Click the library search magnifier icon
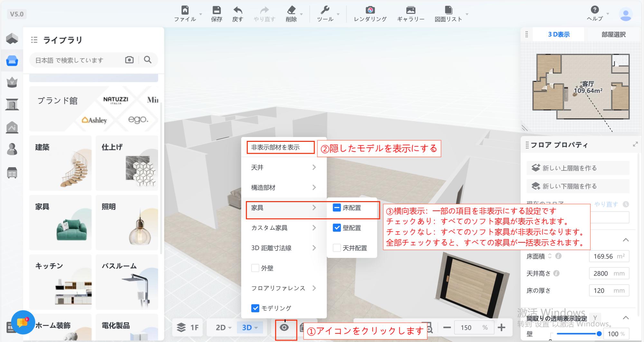Viewport: 644px width, 342px height. click(x=148, y=60)
